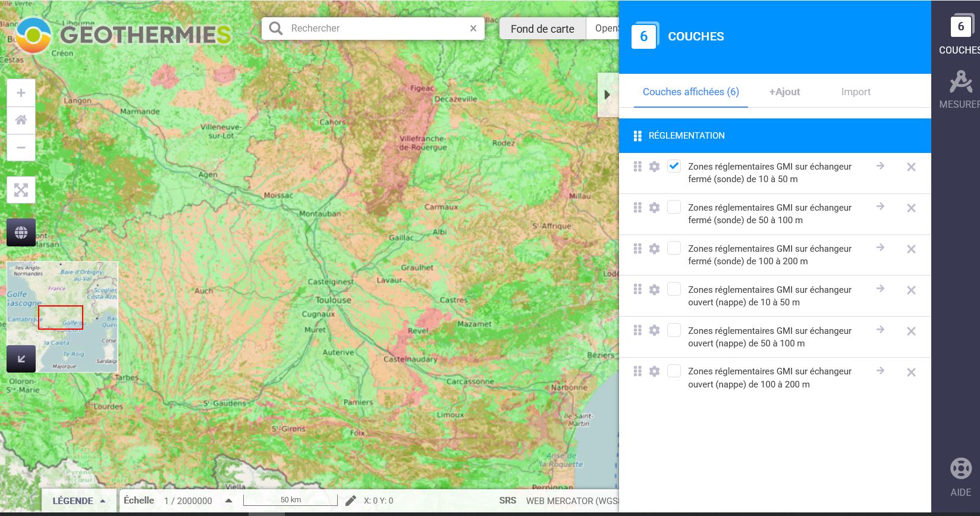Zoom in with the plus button
The width and height of the screenshot is (980, 516).
(21, 93)
